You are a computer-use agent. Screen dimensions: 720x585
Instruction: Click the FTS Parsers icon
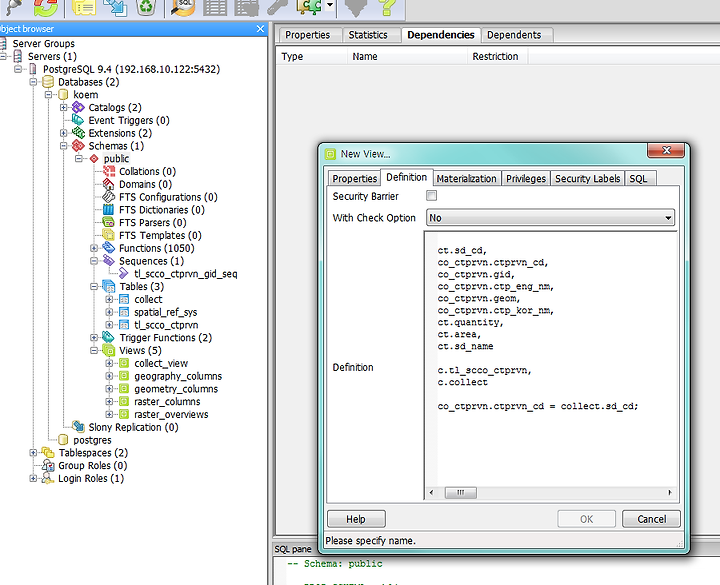click(109, 223)
